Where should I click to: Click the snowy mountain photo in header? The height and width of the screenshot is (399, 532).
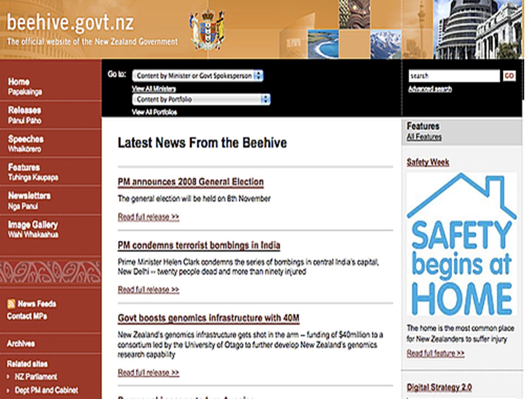[385, 44]
